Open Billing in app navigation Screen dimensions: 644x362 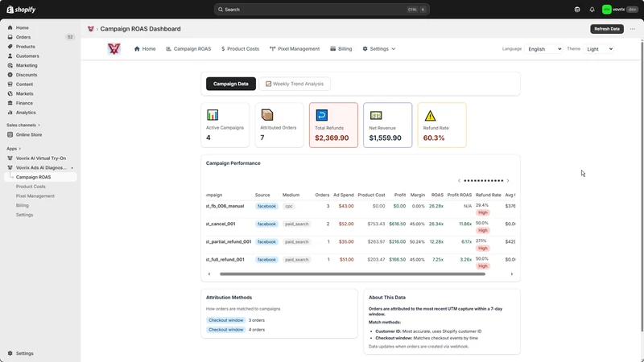tap(341, 49)
